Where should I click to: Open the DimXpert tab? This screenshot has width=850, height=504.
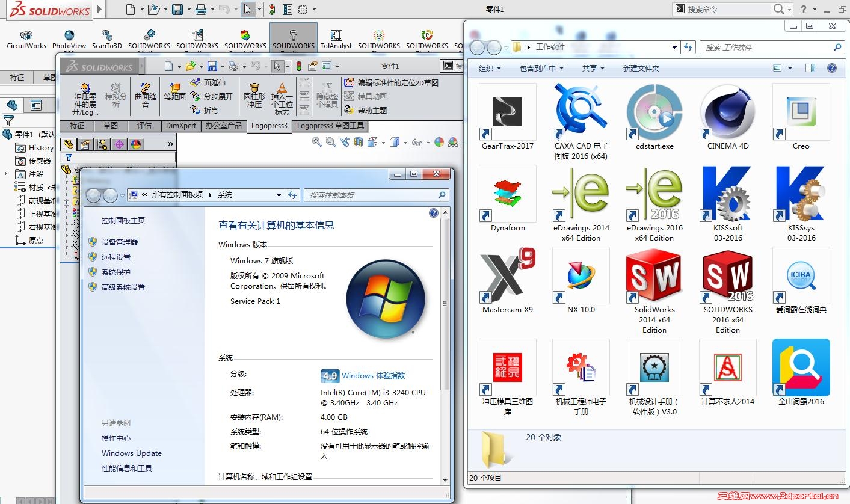click(181, 126)
